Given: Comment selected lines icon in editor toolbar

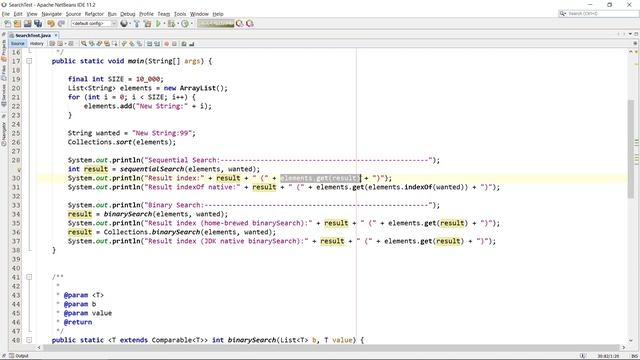Looking at the screenshot, I should click(183, 43).
